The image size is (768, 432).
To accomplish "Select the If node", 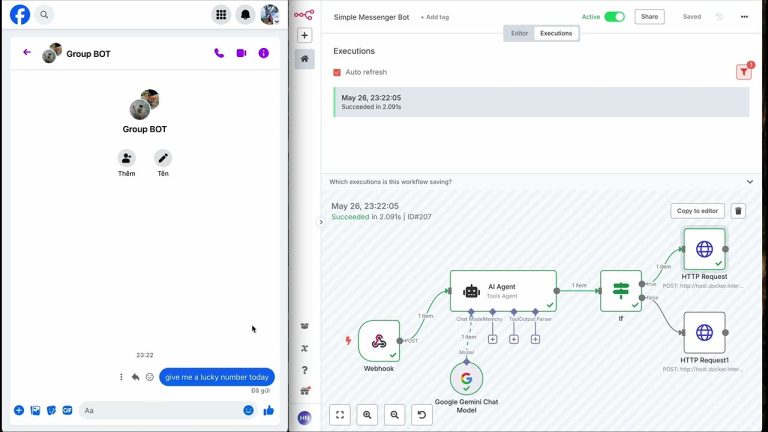I will tap(621, 291).
